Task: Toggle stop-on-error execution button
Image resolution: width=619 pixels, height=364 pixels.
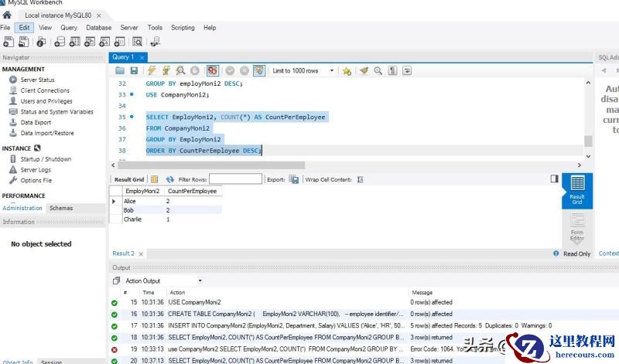Action: click(212, 70)
